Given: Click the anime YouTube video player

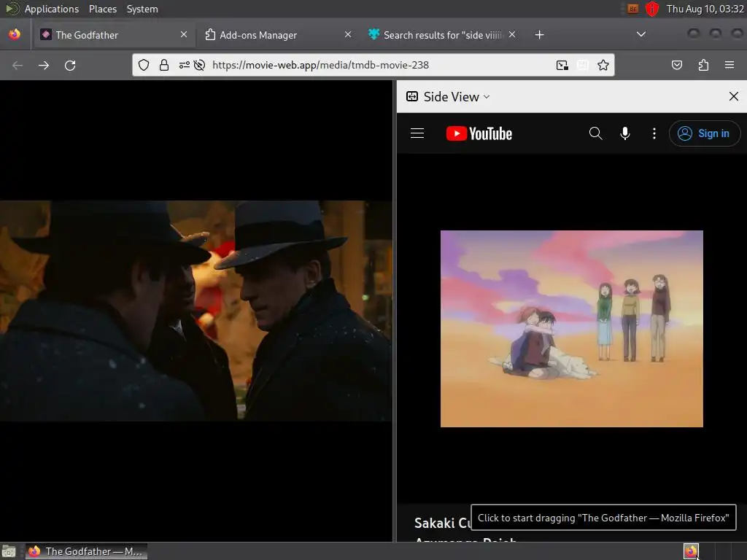Looking at the screenshot, I should 572,329.
